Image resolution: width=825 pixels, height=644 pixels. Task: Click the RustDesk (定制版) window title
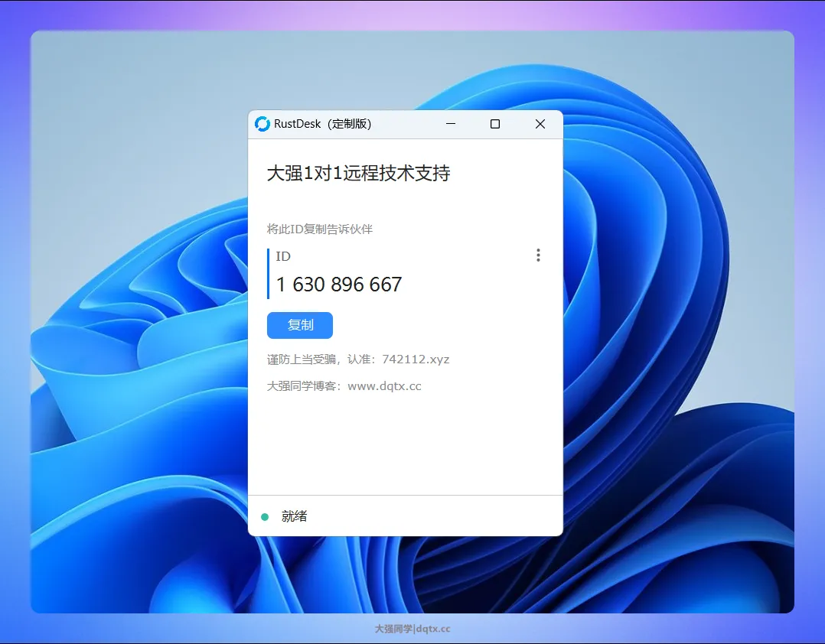point(322,124)
